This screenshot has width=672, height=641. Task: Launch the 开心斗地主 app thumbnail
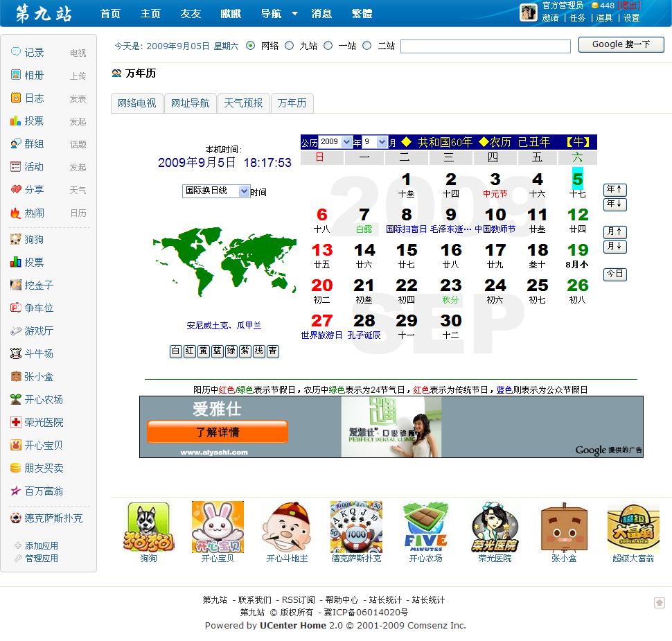tap(287, 527)
